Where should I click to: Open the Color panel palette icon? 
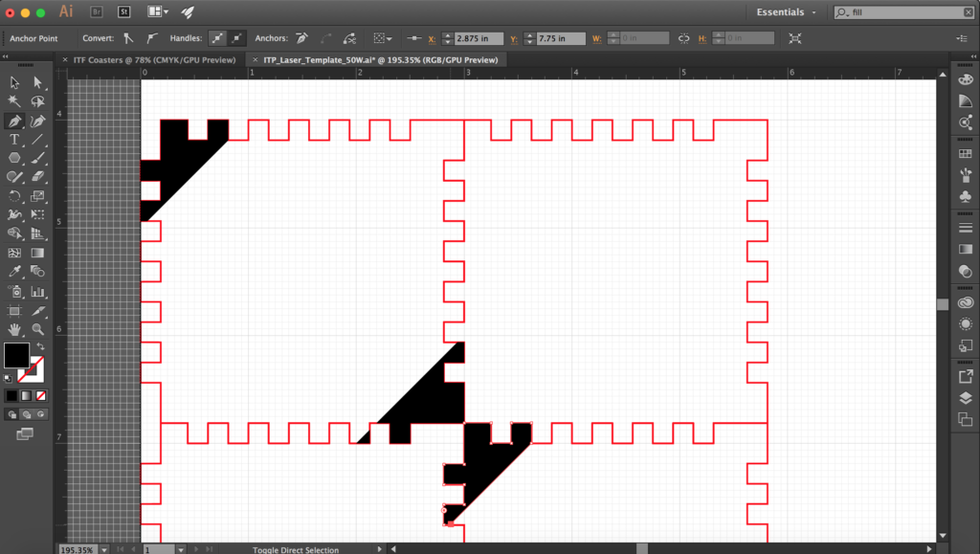pyautogui.click(x=966, y=80)
